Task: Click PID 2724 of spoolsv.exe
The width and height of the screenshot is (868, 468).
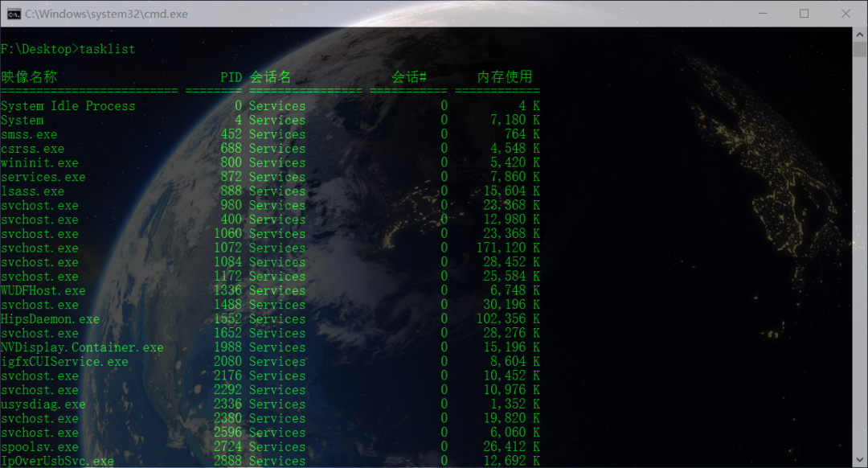Action: 228,446
